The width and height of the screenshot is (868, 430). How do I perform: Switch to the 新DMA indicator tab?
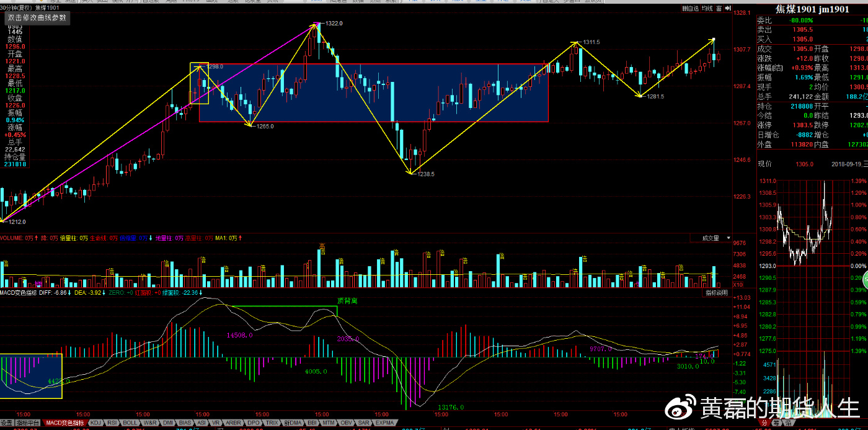coord(293,423)
